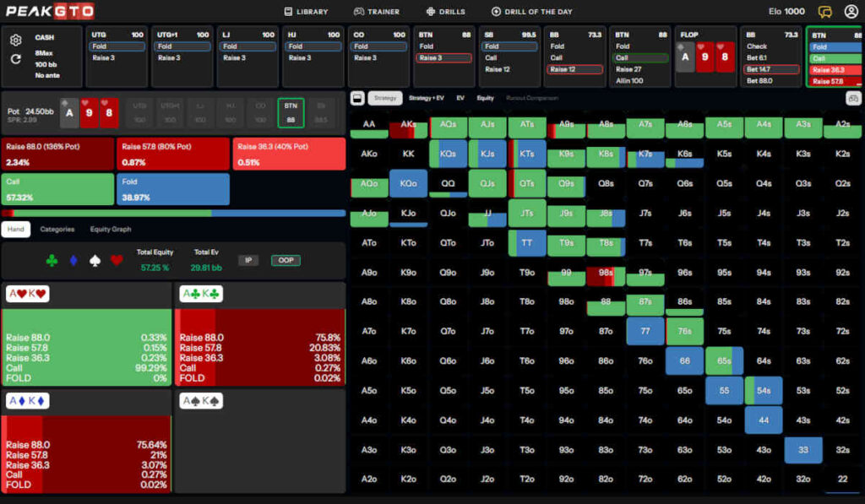Select the Raise 88.0 (136% Pot) action
Viewport: 865px width, 504px height.
point(57,154)
